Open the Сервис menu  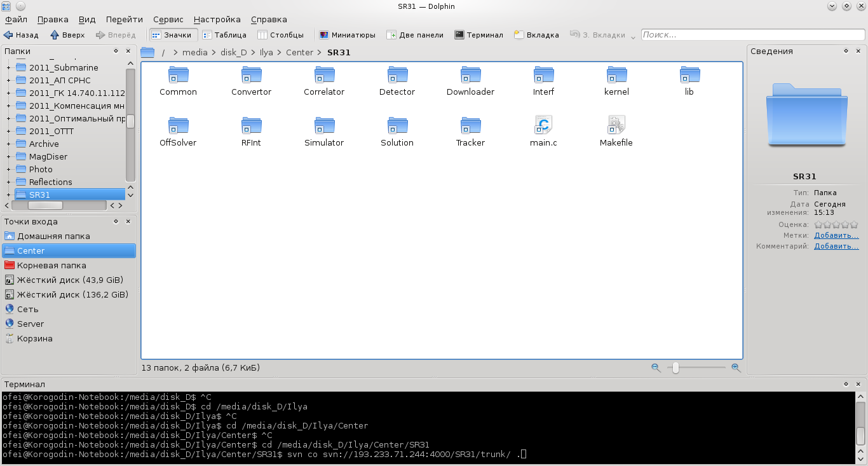(168, 20)
